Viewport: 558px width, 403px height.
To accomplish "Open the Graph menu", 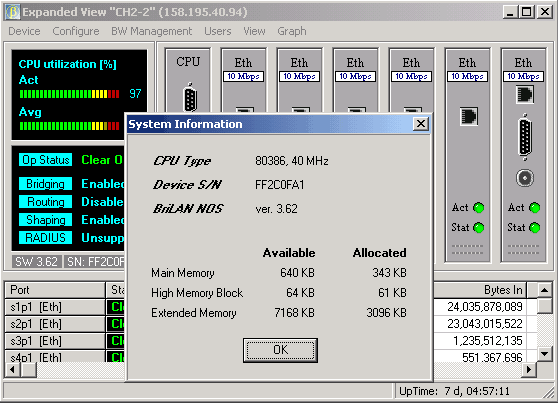I will click(292, 31).
